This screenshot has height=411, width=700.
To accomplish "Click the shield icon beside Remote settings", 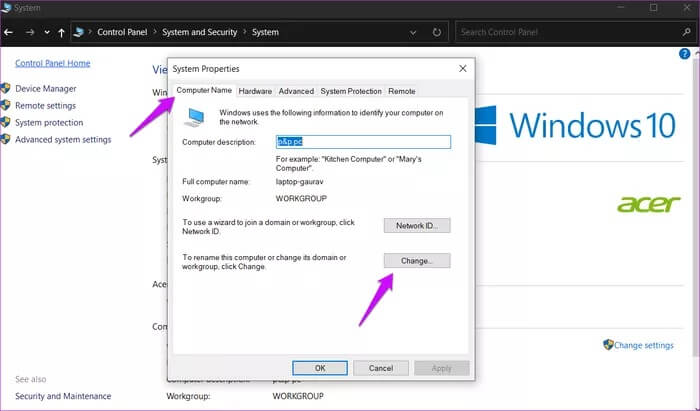I will (x=5, y=105).
